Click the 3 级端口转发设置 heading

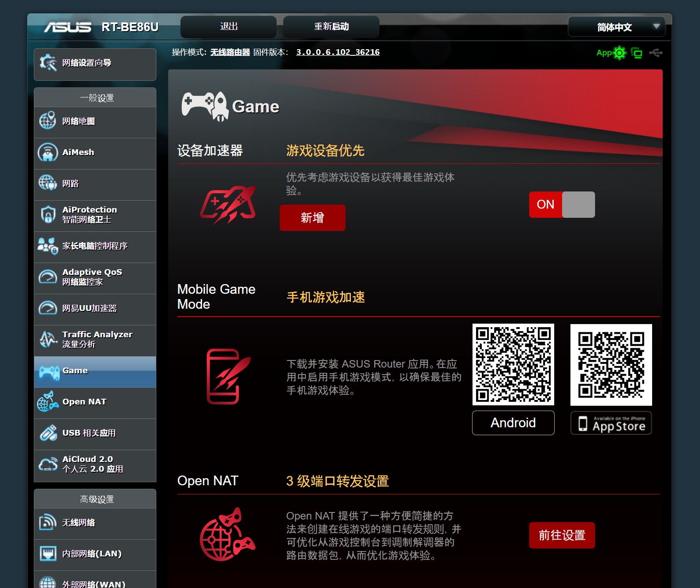point(337,481)
